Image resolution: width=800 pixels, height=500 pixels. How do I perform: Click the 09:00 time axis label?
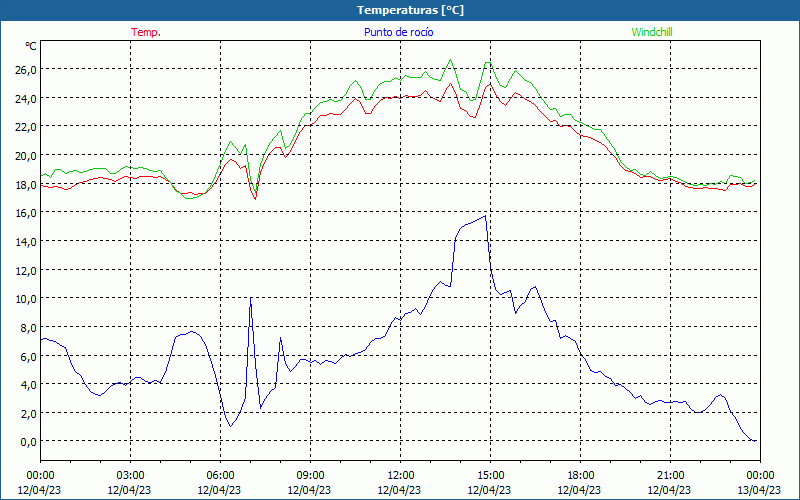pos(310,476)
